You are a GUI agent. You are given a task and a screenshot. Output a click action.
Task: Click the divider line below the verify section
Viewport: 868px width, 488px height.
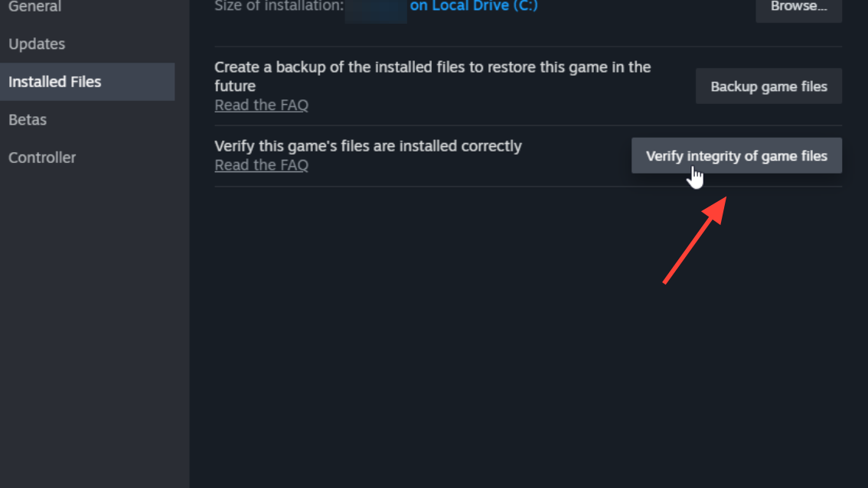pos(528,187)
